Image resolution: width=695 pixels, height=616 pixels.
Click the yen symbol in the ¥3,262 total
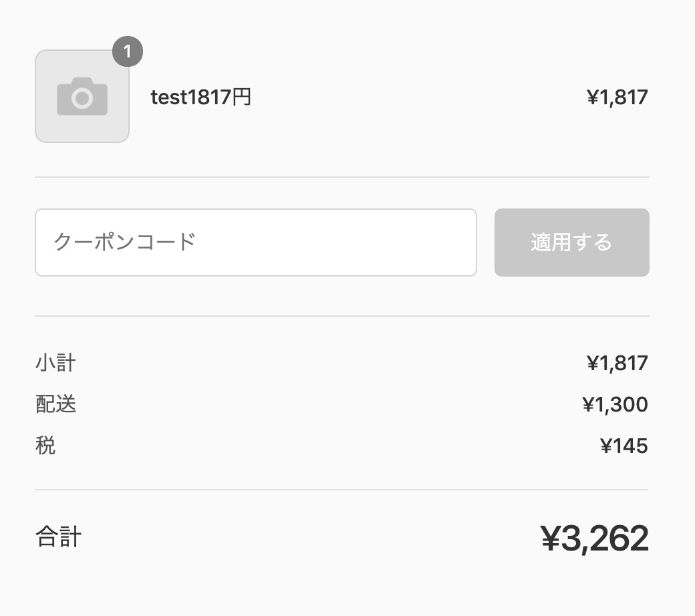pos(549,539)
